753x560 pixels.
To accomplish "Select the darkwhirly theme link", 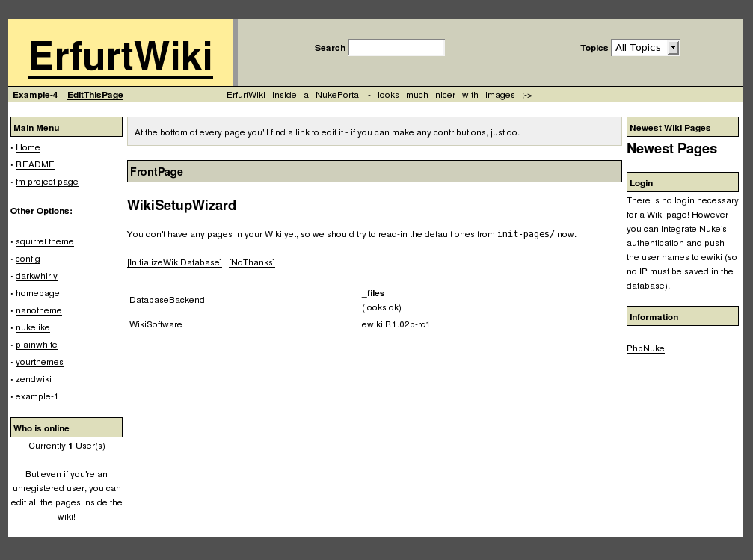I will tap(37, 276).
